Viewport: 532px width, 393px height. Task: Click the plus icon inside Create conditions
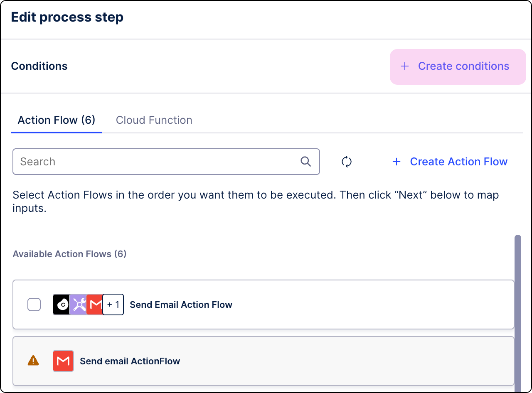(x=404, y=66)
